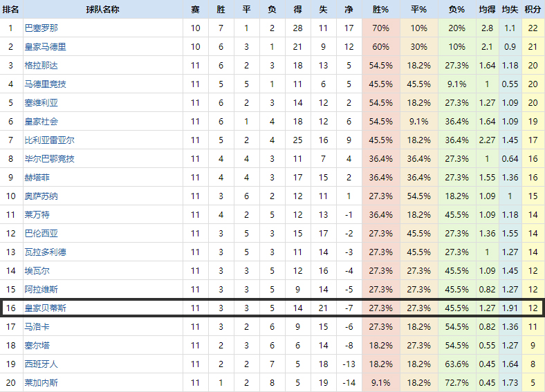Open the 莱加内斯 team link
Screen dimensions: 545x392
tap(41, 382)
